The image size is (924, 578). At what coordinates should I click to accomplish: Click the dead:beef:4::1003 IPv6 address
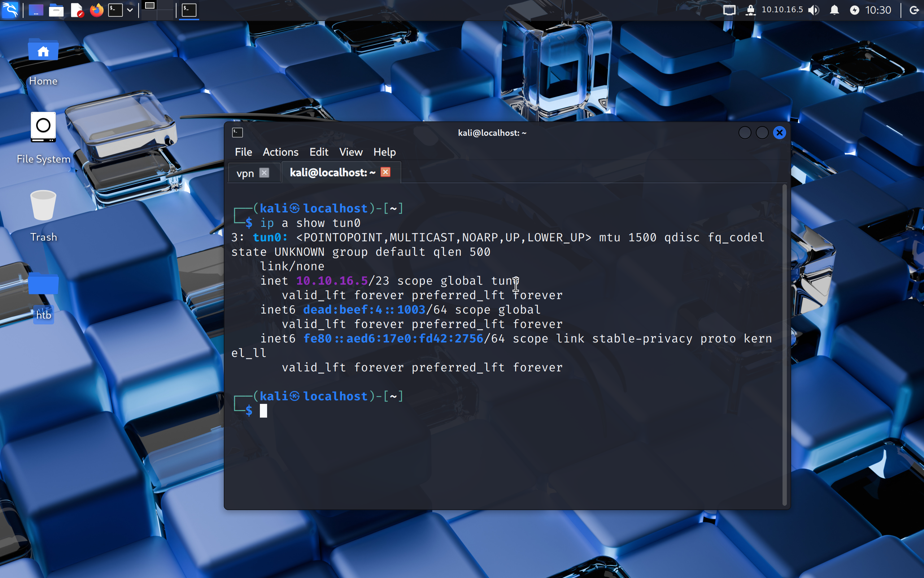pyautogui.click(x=364, y=310)
